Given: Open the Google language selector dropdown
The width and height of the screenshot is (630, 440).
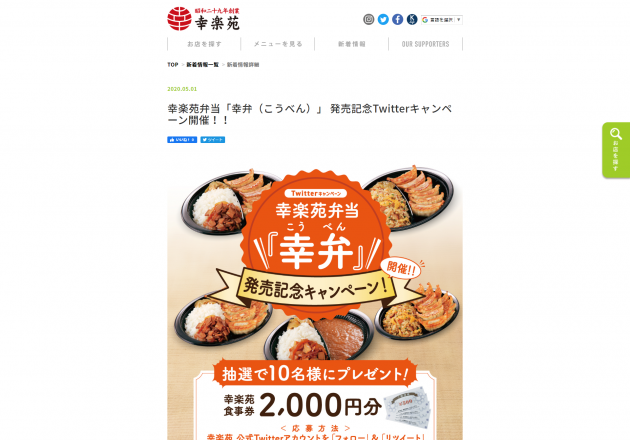Looking at the screenshot, I should [x=442, y=20].
